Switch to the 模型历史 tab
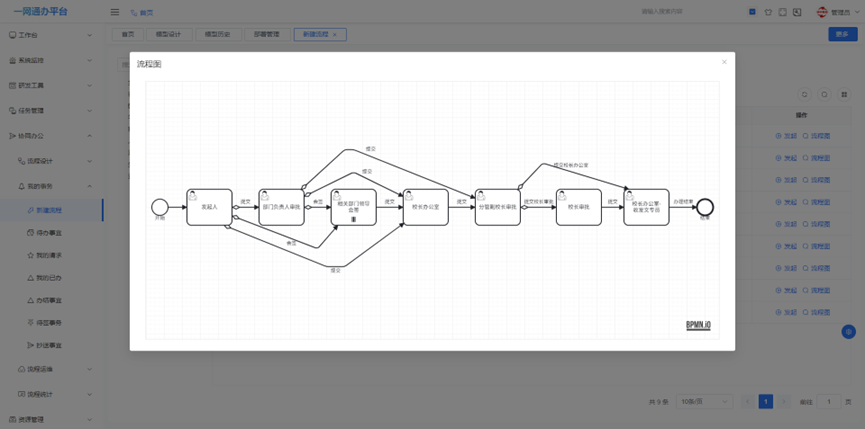 pyautogui.click(x=218, y=34)
